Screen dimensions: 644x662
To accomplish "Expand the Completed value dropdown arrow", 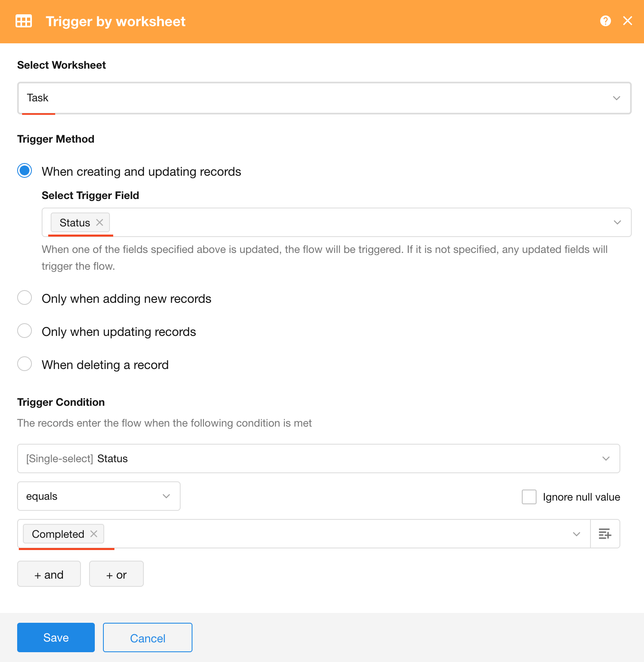I will [576, 534].
